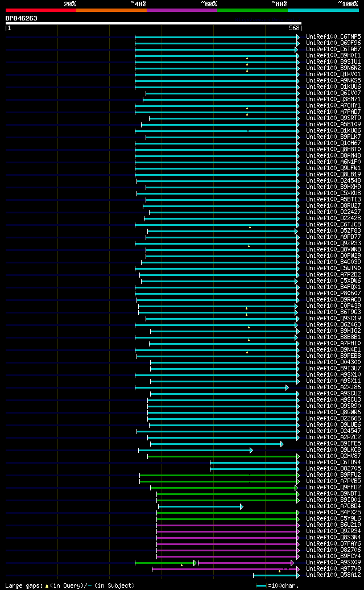The height and width of the screenshot is (590, 364).
Task: Click the red 20% identity legend segment
Action: (x=40, y=10)
